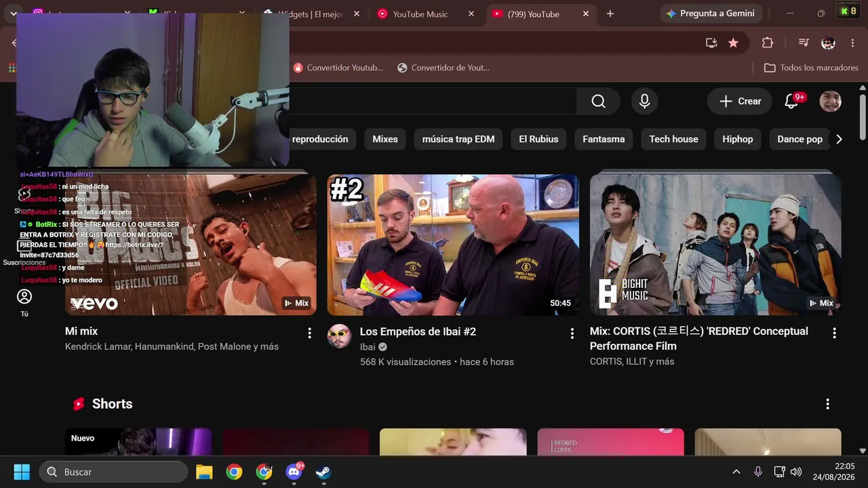Viewport: 868px width, 488px height.
Task: Open YouTube notifications bell
Action: pos(791,101)
